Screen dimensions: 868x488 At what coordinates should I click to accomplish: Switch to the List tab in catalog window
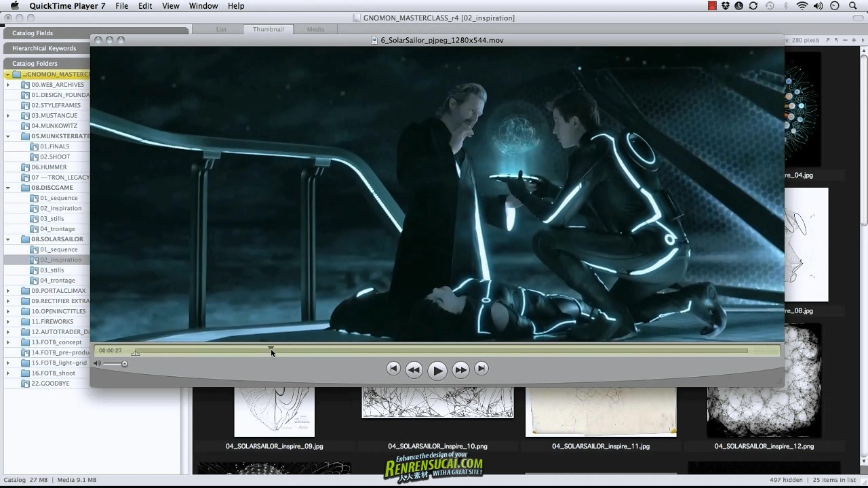click(x=221, y=29)
